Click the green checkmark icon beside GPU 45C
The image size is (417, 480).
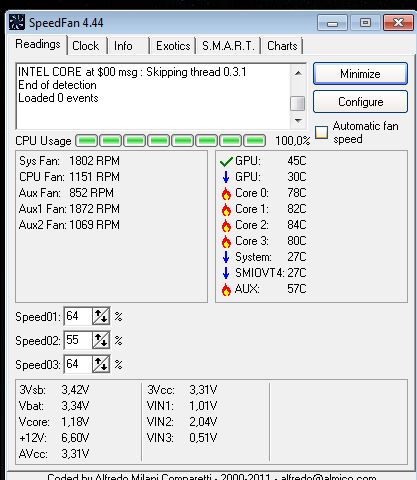226,162
